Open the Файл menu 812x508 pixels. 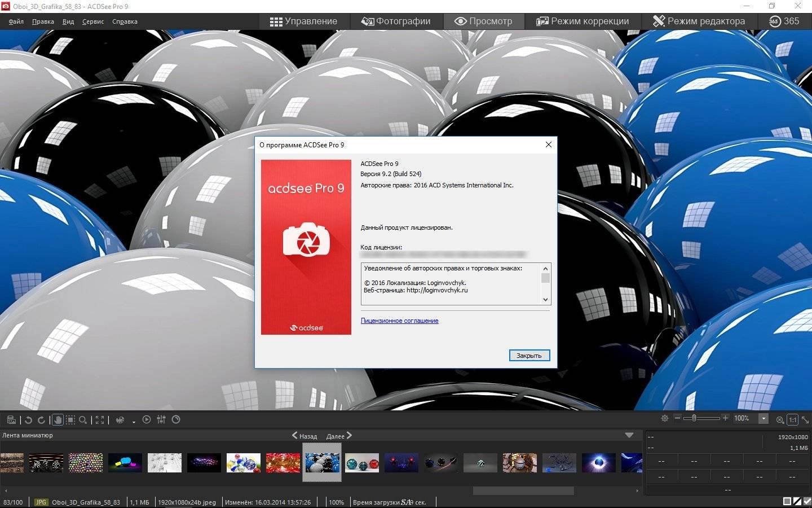coord(16,21)
